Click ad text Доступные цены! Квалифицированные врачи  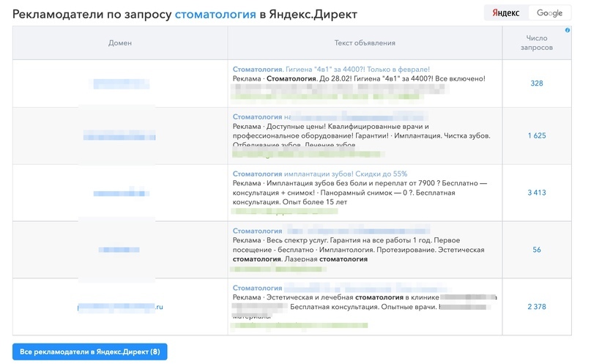[361, 135]
